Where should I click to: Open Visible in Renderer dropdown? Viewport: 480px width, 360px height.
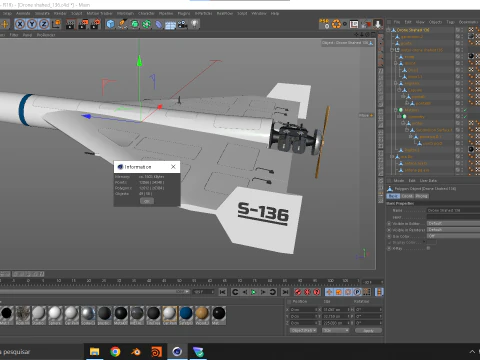pyautogui.click(x=453, y=230)
